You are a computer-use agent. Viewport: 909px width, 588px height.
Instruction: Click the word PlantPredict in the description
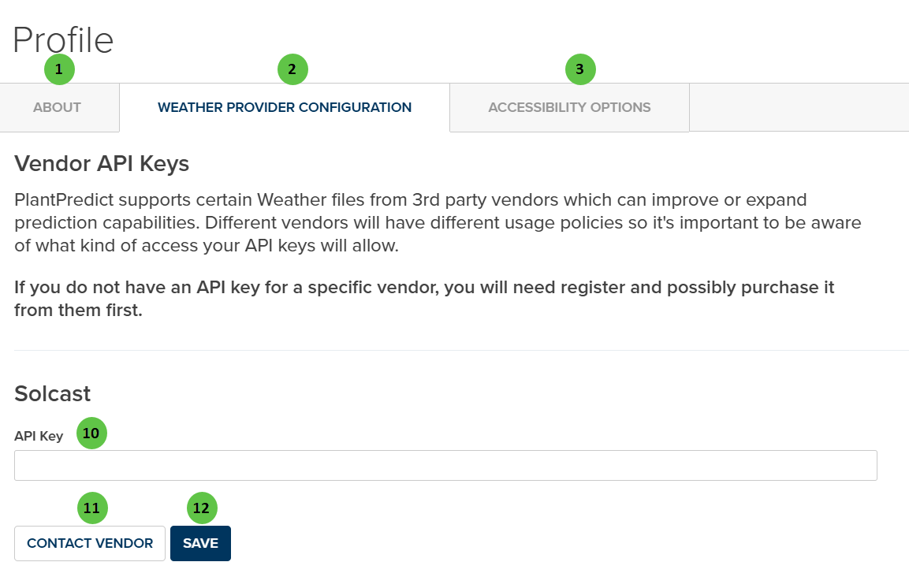(63, 199)
